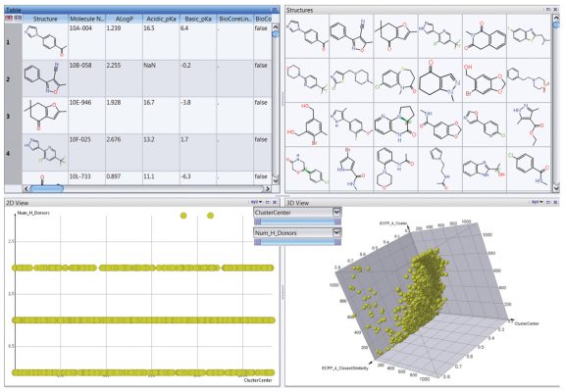Expand the ClusterCenter dropdown arrow
Image resolution: width=566 pixels, height=392 pixels.
336,212
